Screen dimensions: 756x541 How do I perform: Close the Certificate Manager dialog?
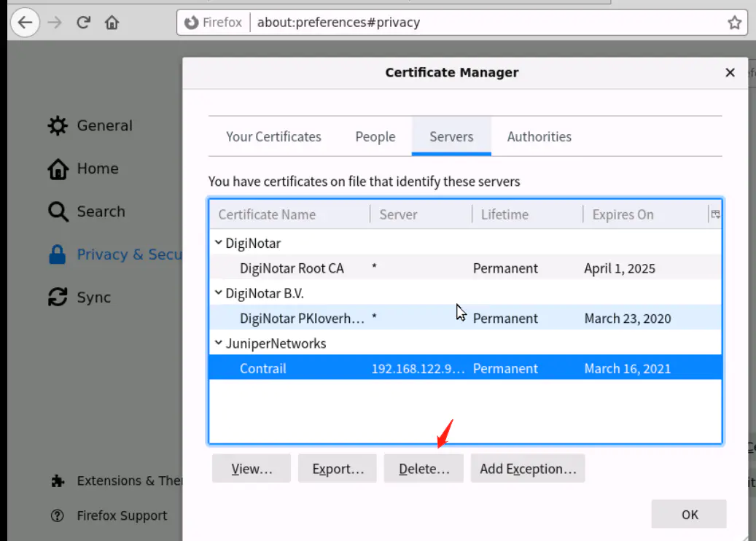[x=730, y=72]
